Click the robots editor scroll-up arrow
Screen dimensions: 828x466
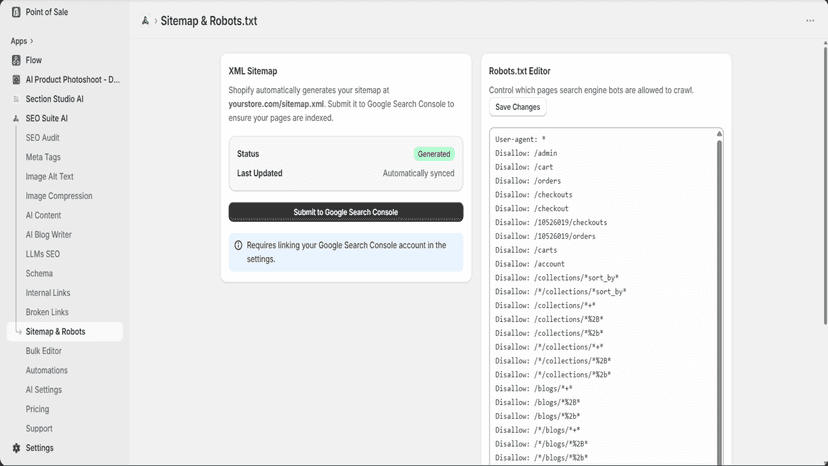[x=719, y=134]
